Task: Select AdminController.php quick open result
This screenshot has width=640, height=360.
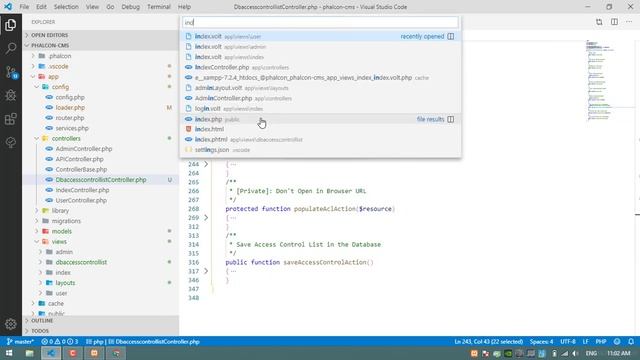Action: (x=320, y=98)
